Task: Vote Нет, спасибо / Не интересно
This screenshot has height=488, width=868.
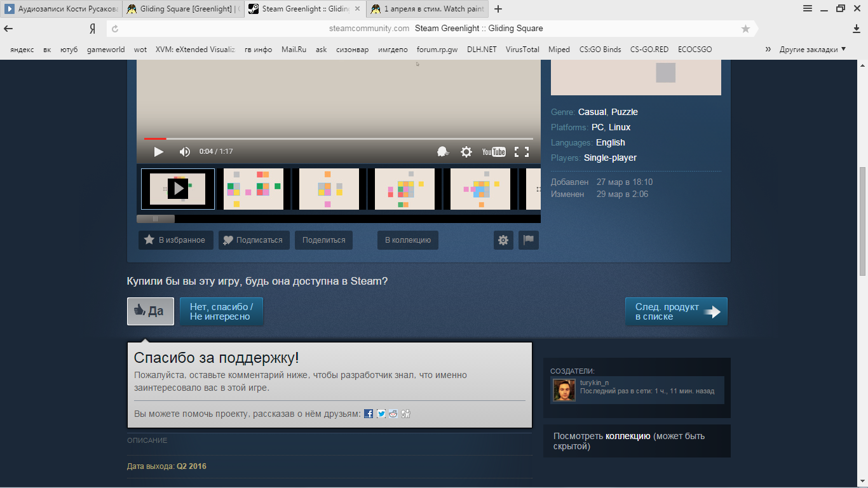Action: pos(221,311)
